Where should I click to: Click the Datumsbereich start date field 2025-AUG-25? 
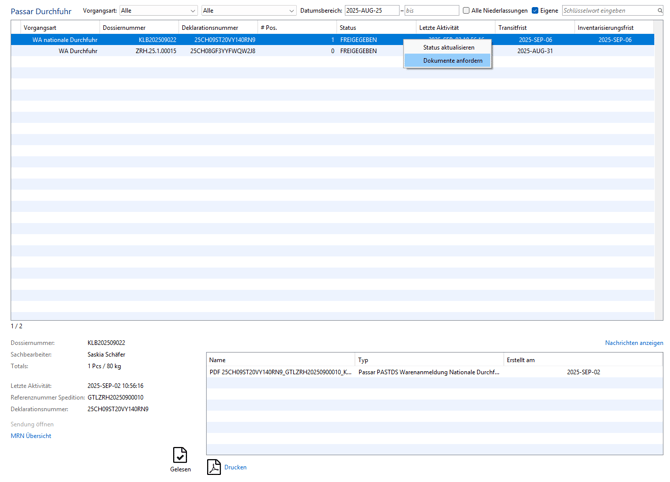372,11
